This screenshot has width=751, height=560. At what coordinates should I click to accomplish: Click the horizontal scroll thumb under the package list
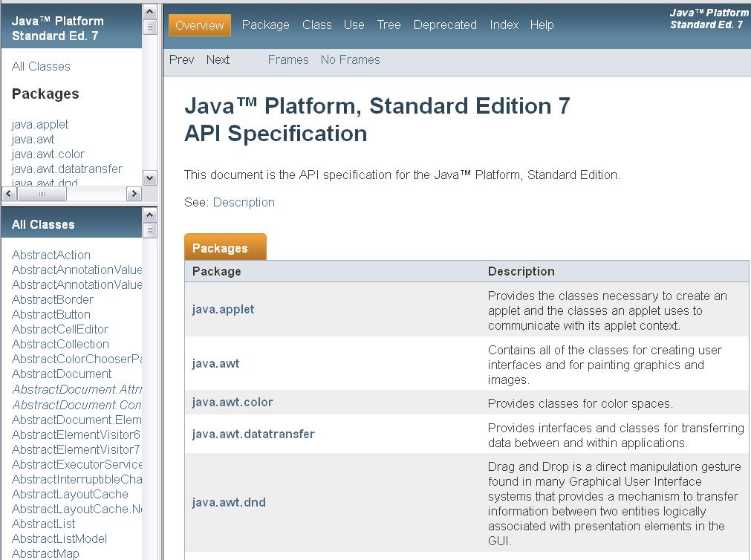coord(42,194)
